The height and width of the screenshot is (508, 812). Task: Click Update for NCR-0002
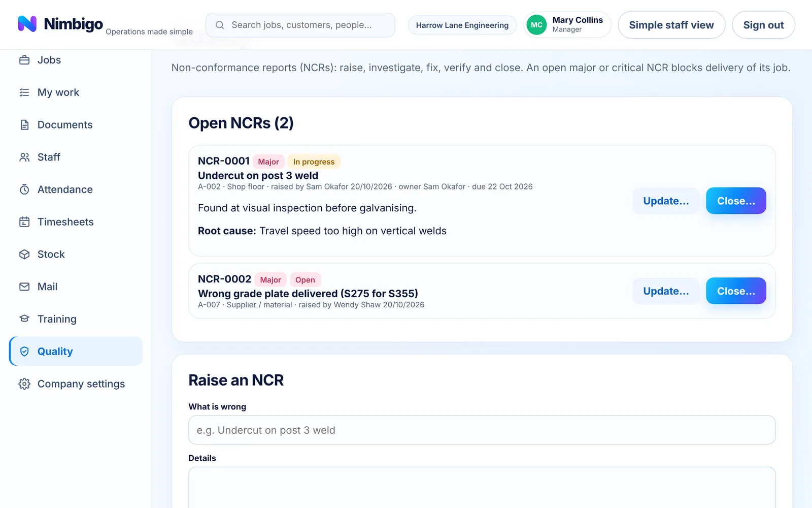666,291
